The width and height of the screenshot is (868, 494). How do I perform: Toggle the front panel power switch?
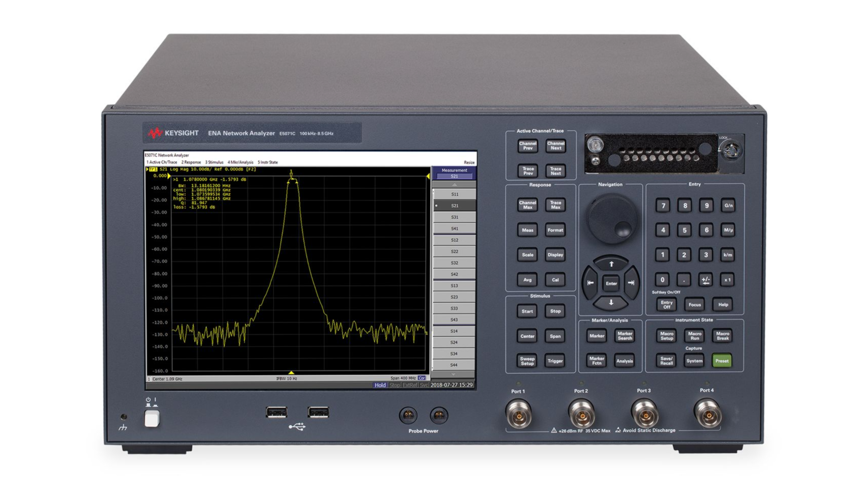(x=152, y=419)
